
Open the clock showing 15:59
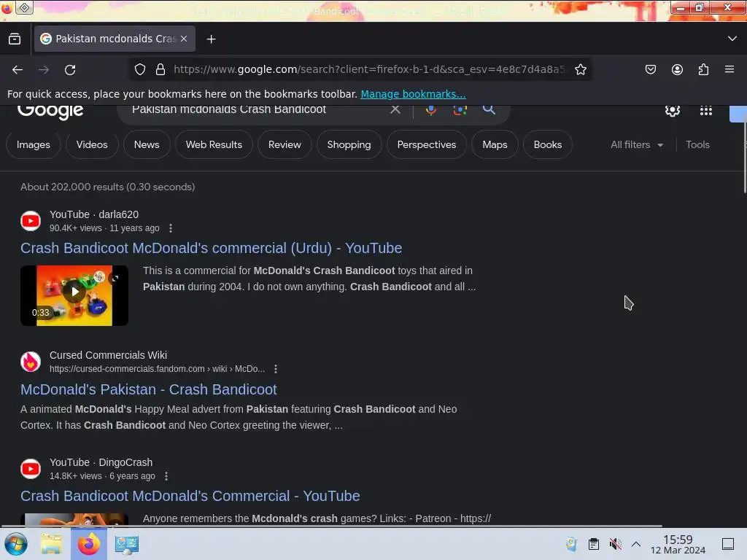(x=678, y=544)
